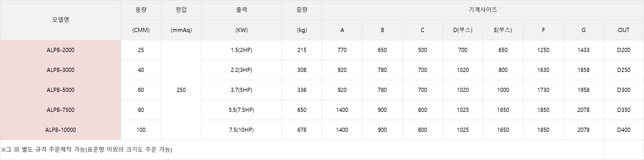Click the custom-order footnote text below table
The width and height of the screenshot is (644, 160).
[87, 150]
